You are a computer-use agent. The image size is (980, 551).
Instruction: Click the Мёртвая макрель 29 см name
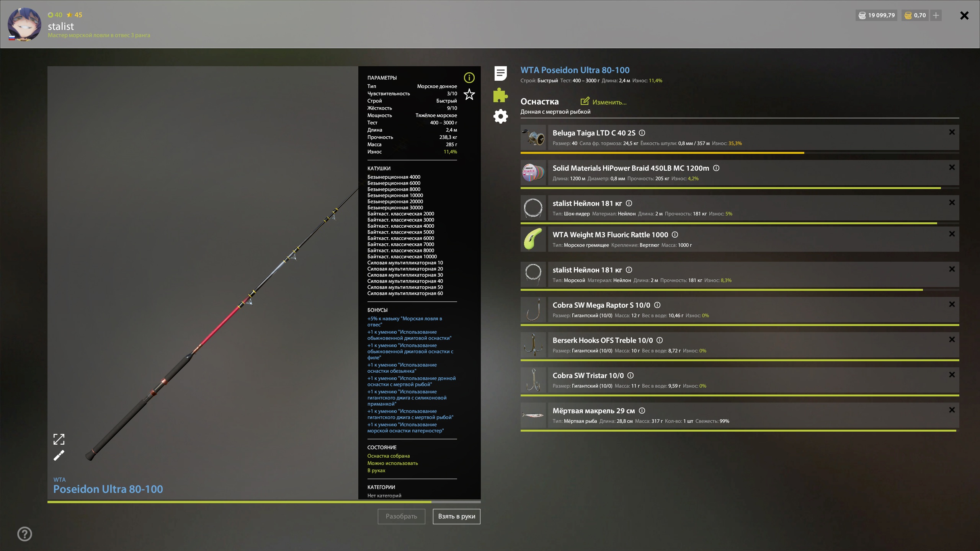[x=594, y=411]
